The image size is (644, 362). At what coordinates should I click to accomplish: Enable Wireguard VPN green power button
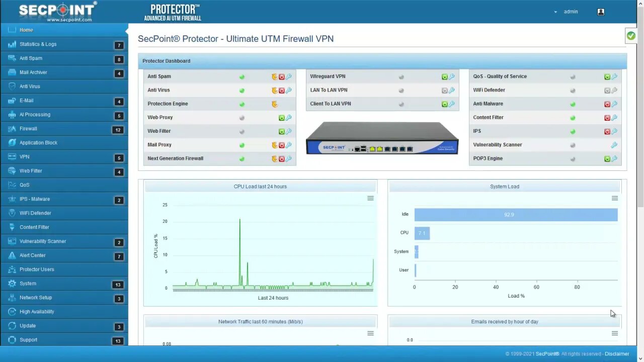(x=444, y=77)
